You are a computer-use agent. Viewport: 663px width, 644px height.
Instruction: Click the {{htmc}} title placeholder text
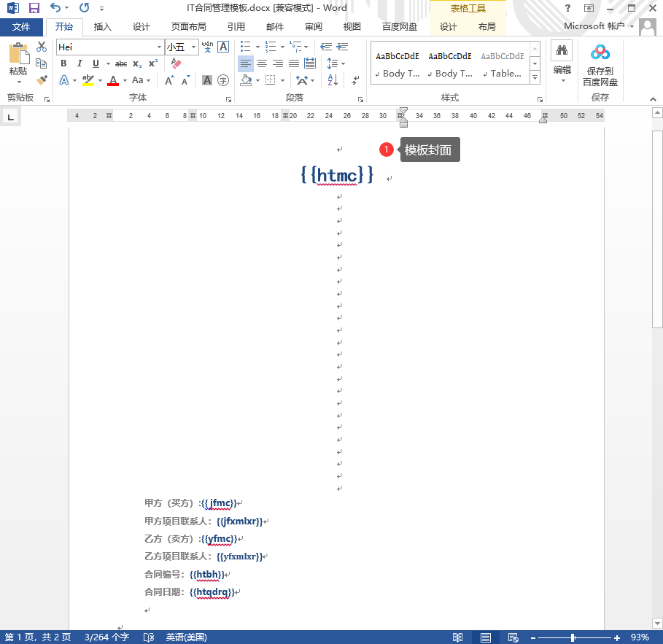[337, 175]
